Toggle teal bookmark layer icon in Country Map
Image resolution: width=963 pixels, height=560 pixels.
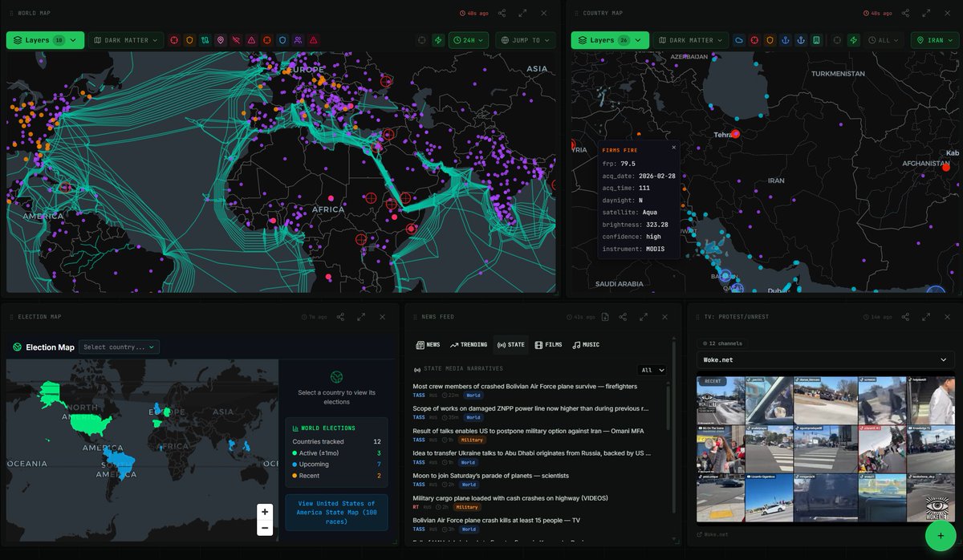[816, 40]
